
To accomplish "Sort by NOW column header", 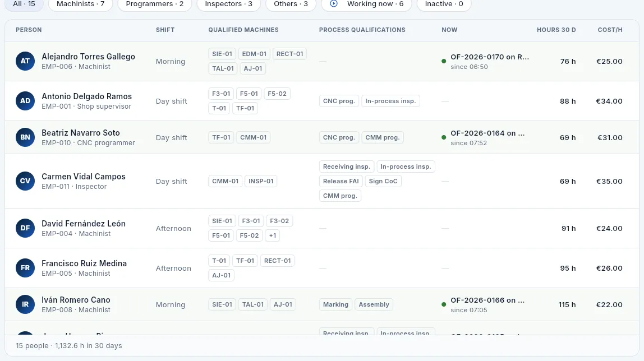I will [449, 30].
